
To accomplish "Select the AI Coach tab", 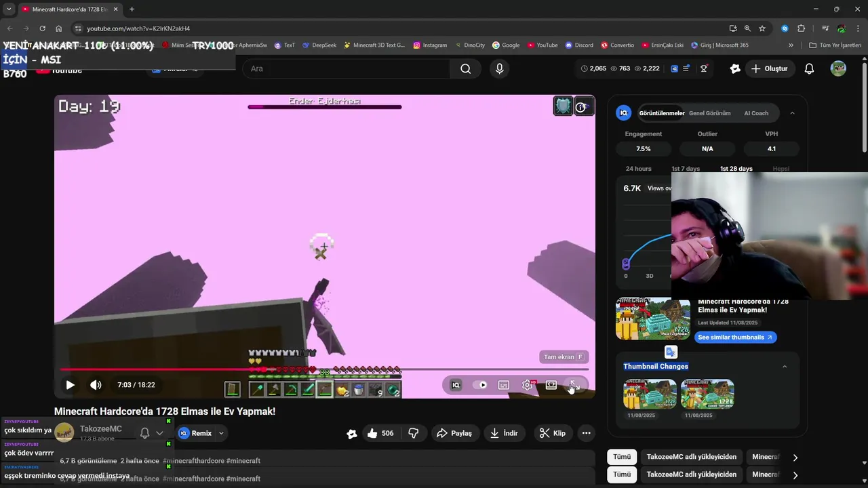I will (x=756, y=113).
